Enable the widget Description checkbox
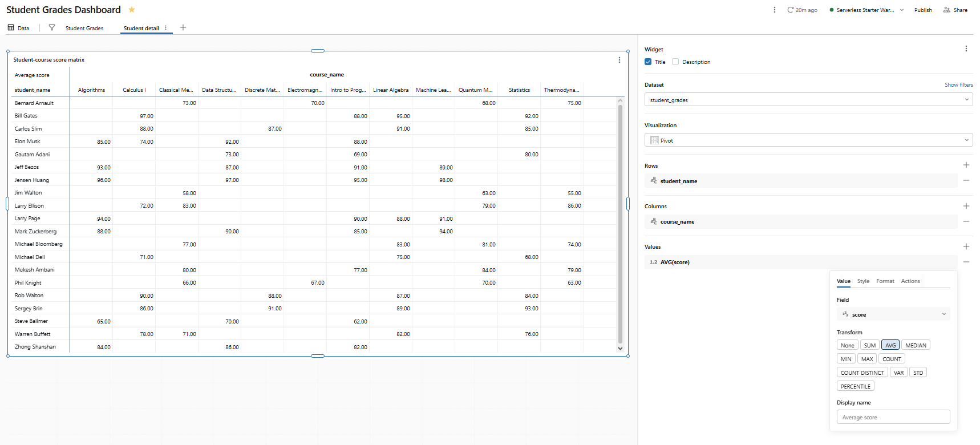 675,62
